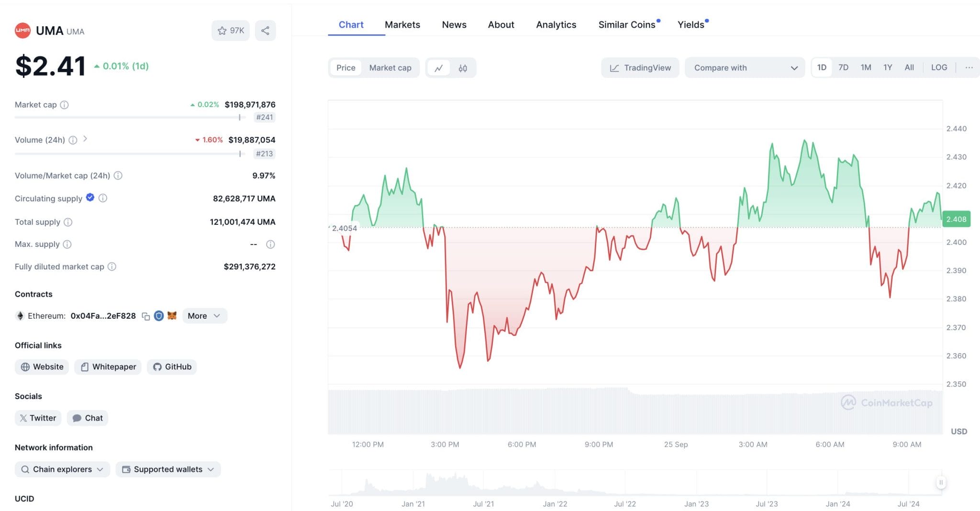The width and height of the screenshot is (980, 511).
Task: Select the All time range
Action: [909, 67]
